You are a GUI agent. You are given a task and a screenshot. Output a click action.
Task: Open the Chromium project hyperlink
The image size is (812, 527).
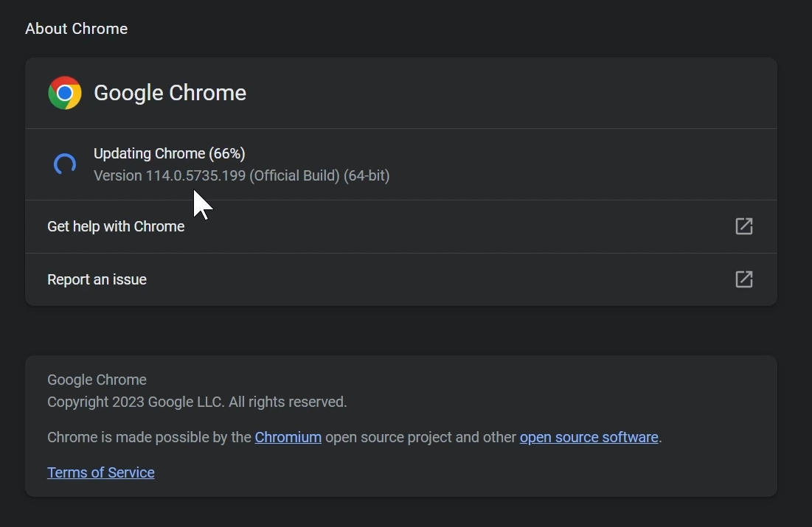tap(288, 436)
